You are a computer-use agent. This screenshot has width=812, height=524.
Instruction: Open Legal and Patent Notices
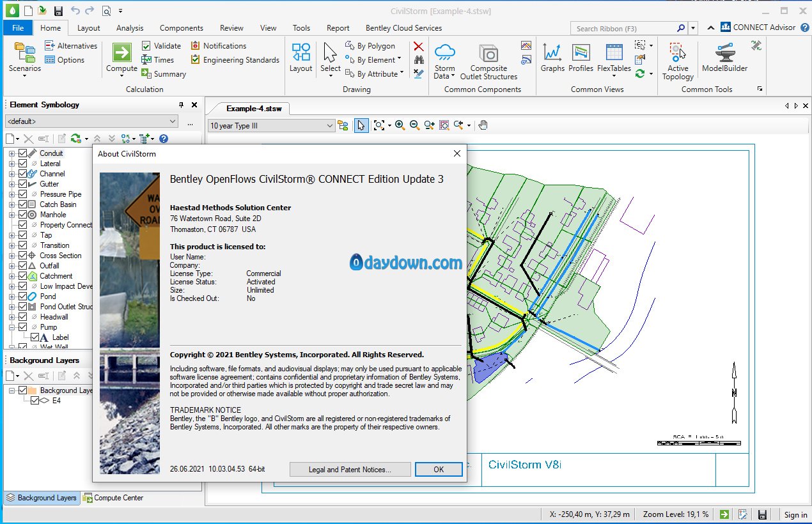(350, 470)
